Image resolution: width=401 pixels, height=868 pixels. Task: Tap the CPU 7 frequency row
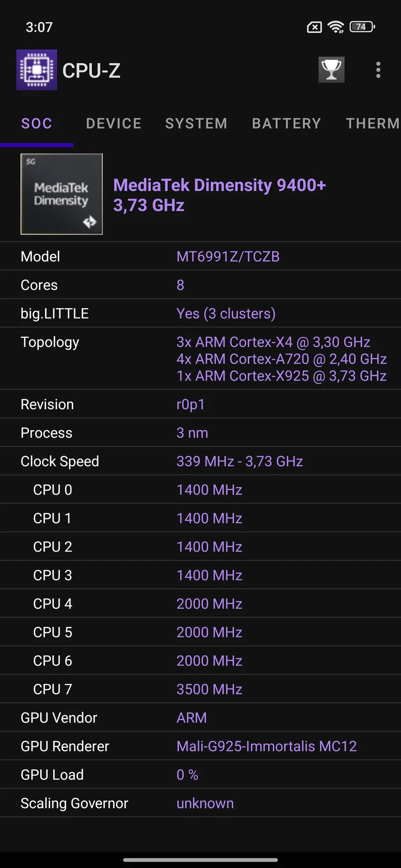pyautogui.click(x=200, y=689)
